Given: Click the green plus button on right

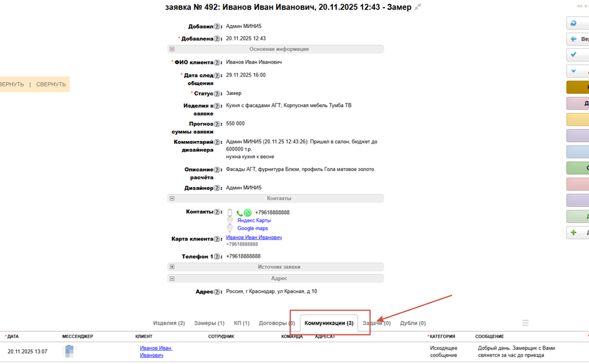Looking at the screenshot, I should click(573, 233).
